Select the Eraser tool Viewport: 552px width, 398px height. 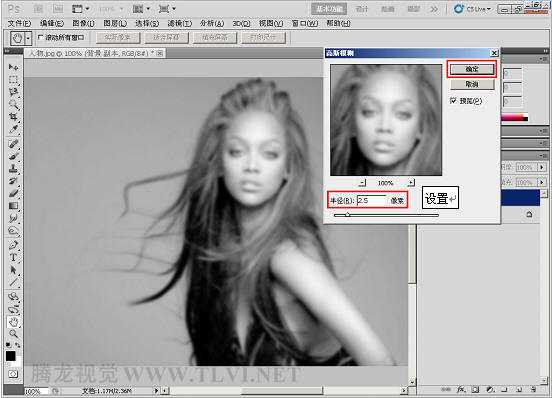click(x=13, y=193)
